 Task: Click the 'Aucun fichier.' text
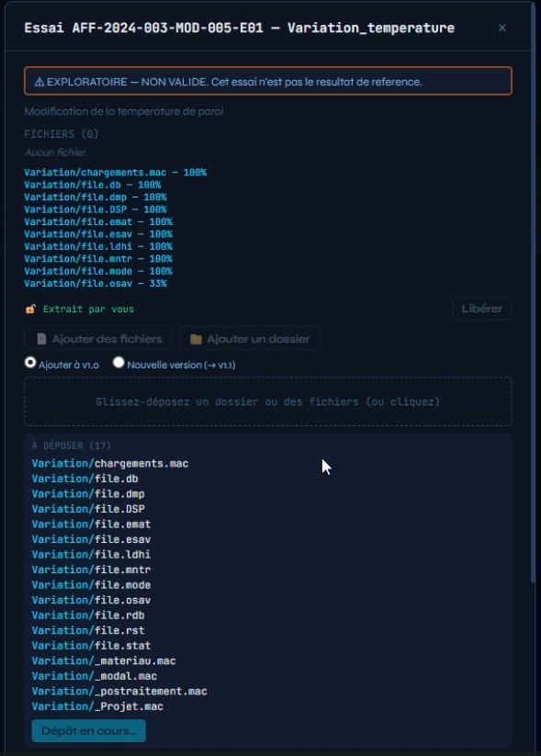(x=56, y=152)
